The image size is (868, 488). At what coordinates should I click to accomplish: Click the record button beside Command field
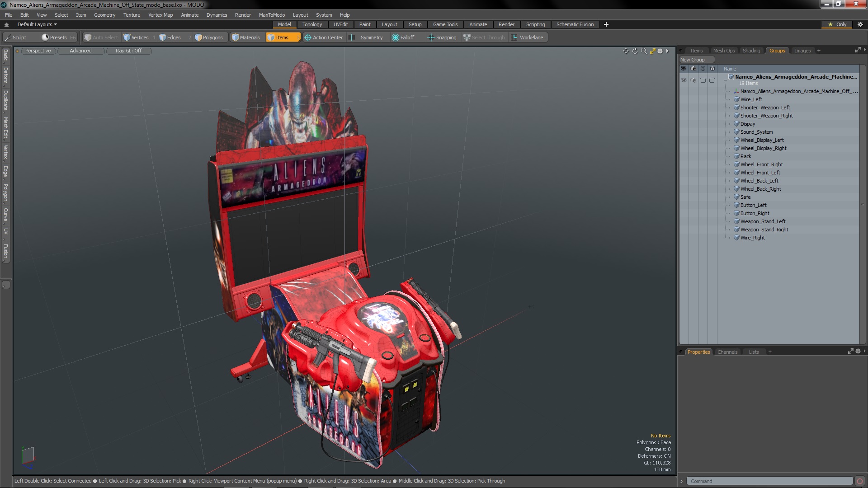pos(860,481)
